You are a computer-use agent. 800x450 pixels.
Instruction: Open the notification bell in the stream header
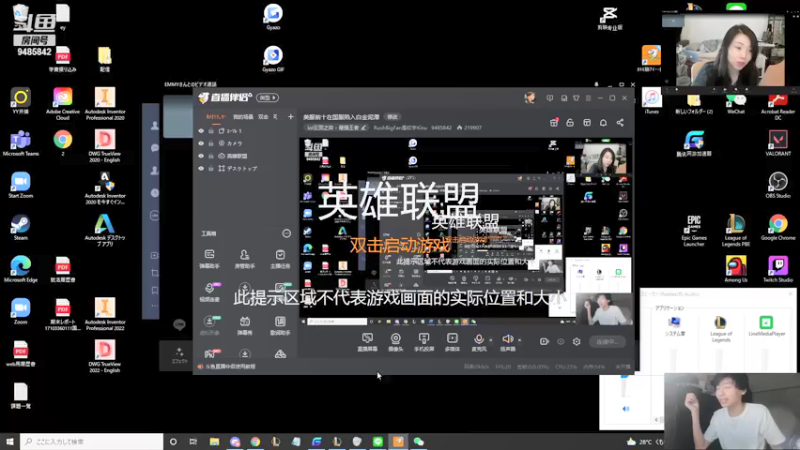(x=603, y=122)
